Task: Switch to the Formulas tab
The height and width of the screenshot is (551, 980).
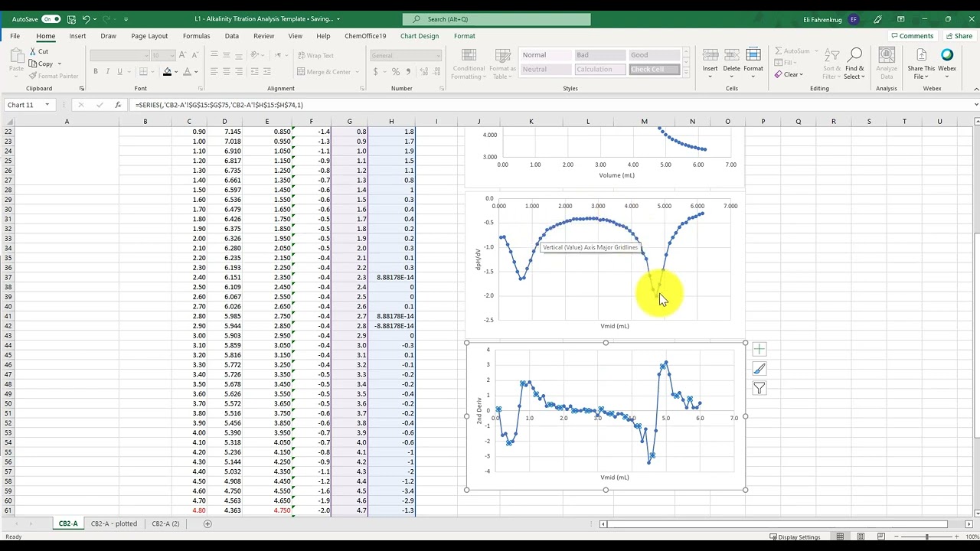Action: pos(196,36)
